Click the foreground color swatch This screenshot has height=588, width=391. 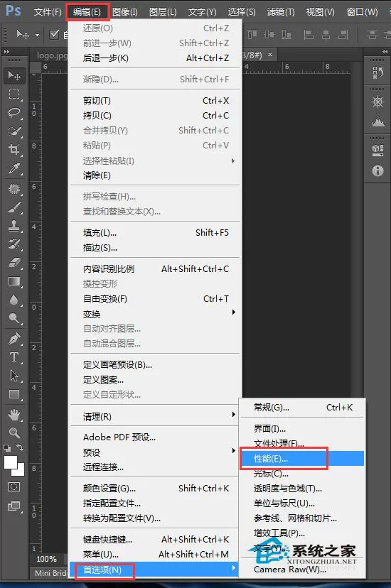(10, 462)
